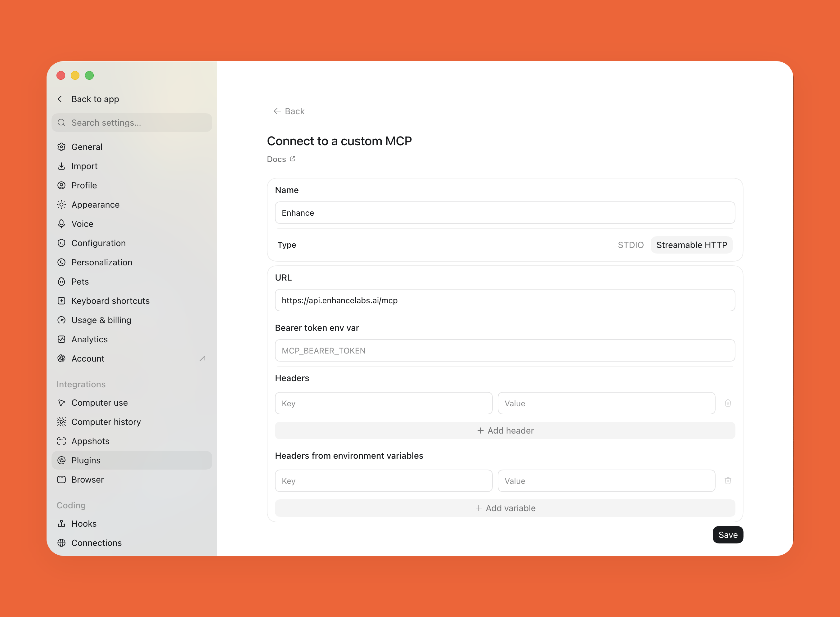Open the Import section
The height and width of the screenshot is (617, 840).
coord(132,166)
